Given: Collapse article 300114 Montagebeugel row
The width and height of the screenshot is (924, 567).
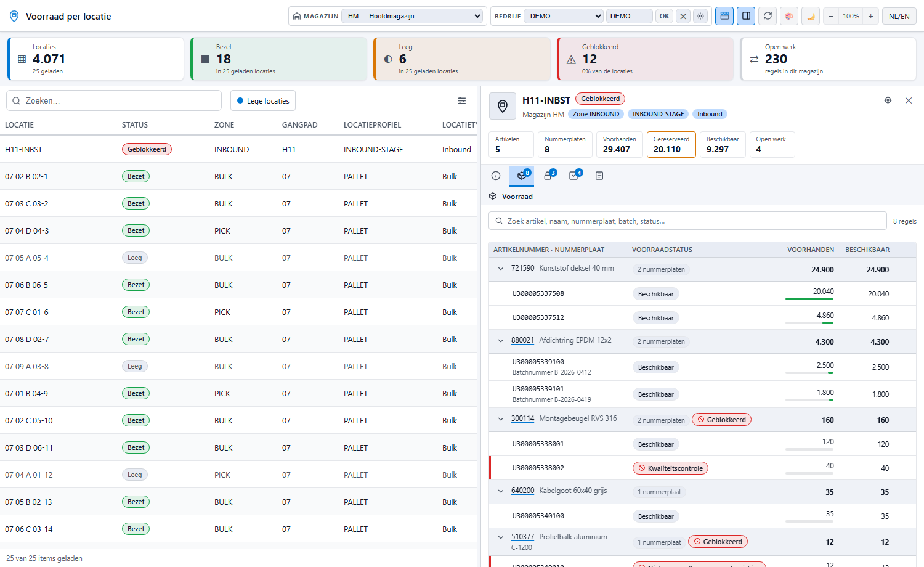Looking at the screenshot, I should click(x=501, y=419).
